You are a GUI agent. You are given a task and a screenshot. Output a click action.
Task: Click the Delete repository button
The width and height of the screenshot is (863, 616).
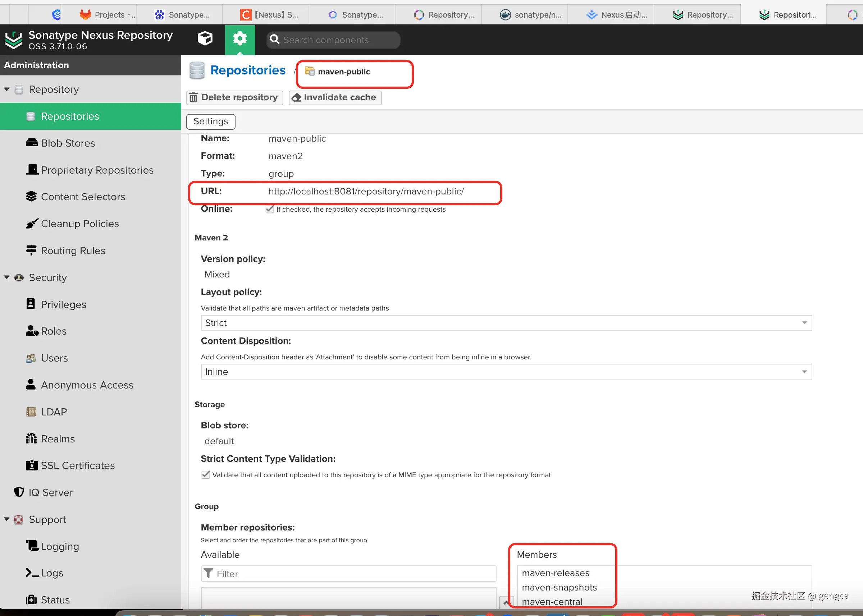point(234,97)
